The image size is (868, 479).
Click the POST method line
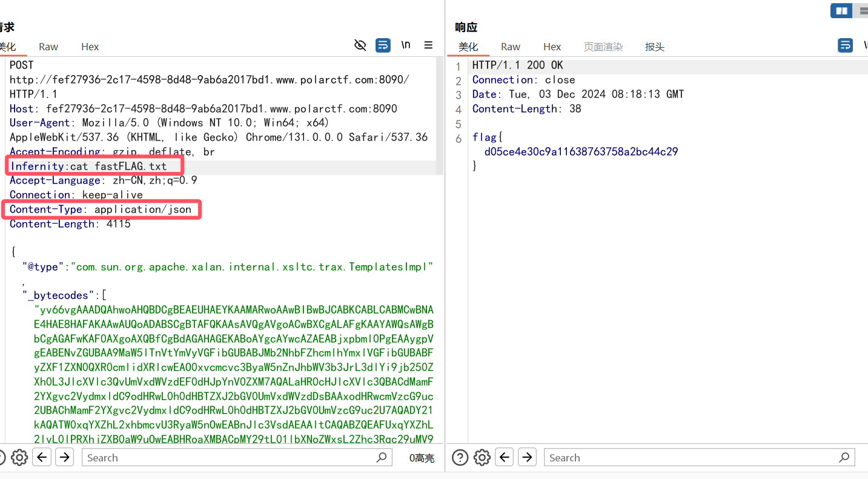[x=22, y=65]
